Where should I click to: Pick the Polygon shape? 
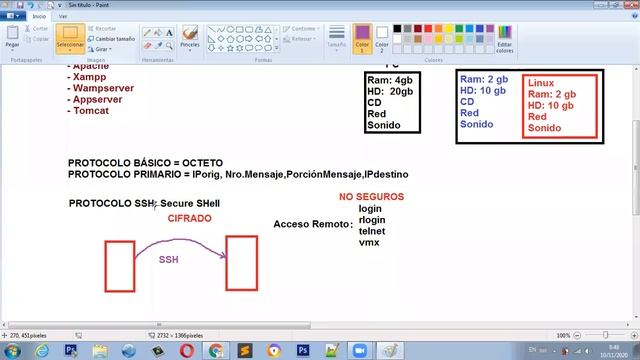coord(258,29)
